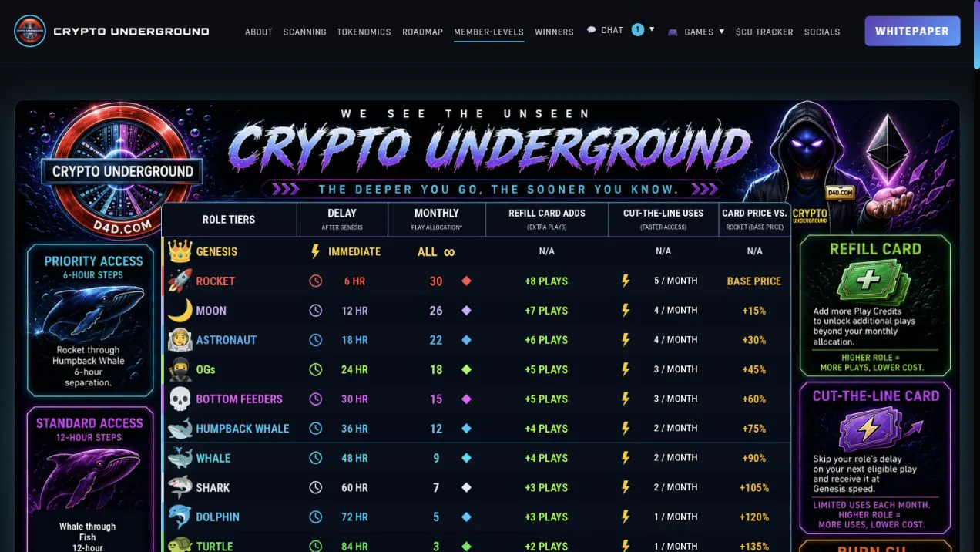Click the crown icon beside GENESIS
980x552 pixels.
coord(180,251)
